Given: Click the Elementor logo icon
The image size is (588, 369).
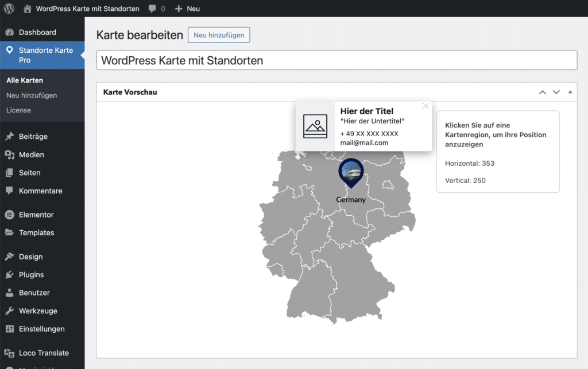Looking at the screenshot, I should (9, 215).
